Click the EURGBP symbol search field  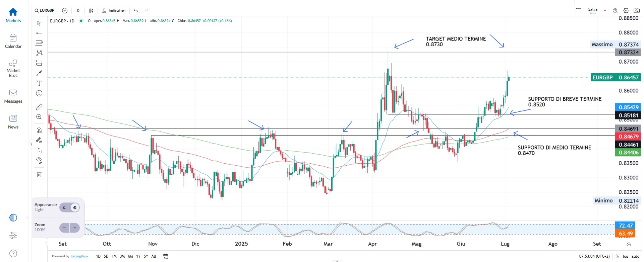45,10
